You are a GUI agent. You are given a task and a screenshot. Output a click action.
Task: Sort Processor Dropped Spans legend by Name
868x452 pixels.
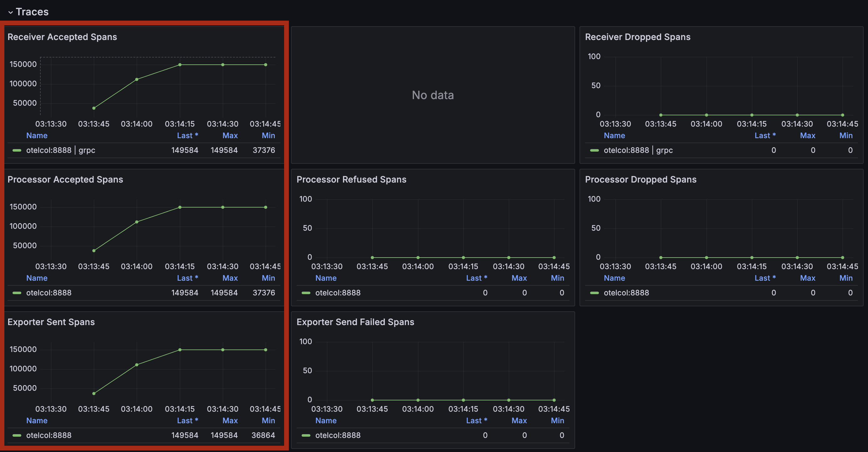(x=614, y=278)
